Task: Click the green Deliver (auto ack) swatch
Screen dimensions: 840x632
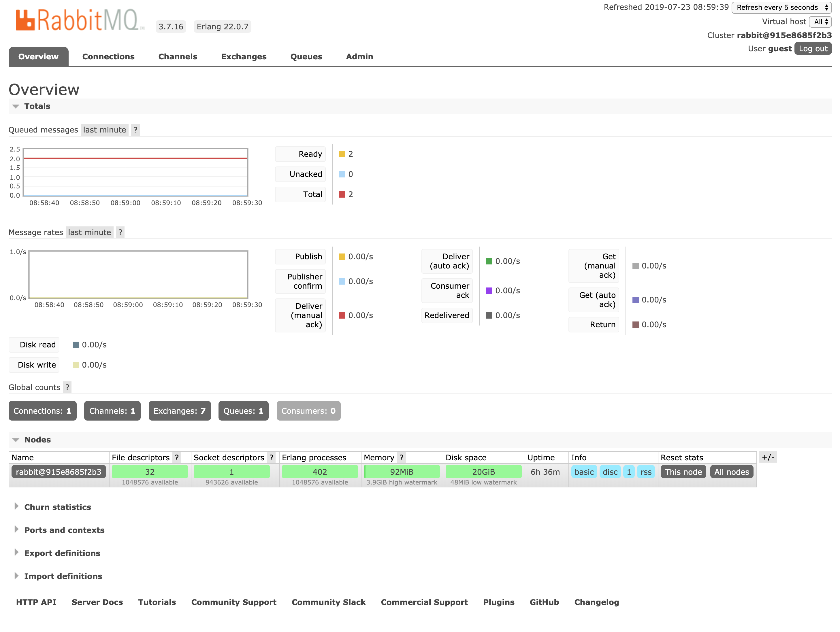Action: (489, 261)
